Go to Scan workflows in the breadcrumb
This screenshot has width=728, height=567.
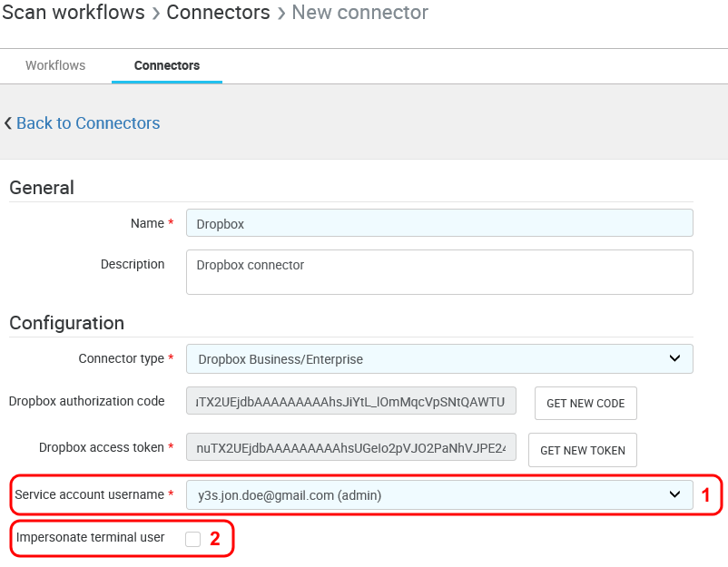coord(73,13)
